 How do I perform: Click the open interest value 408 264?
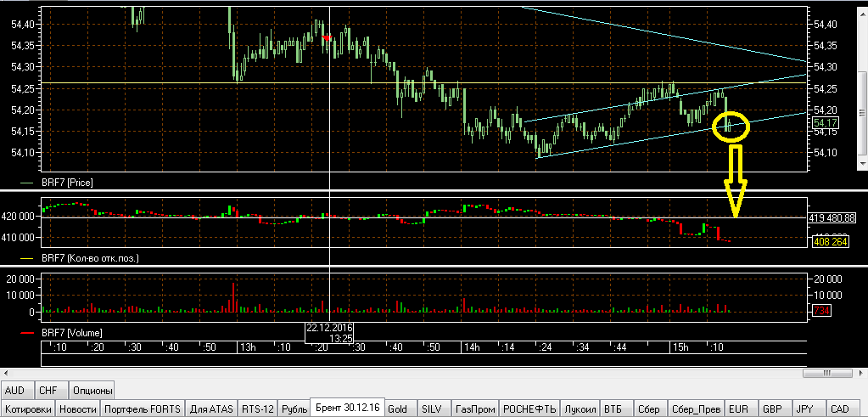[831, 242]
